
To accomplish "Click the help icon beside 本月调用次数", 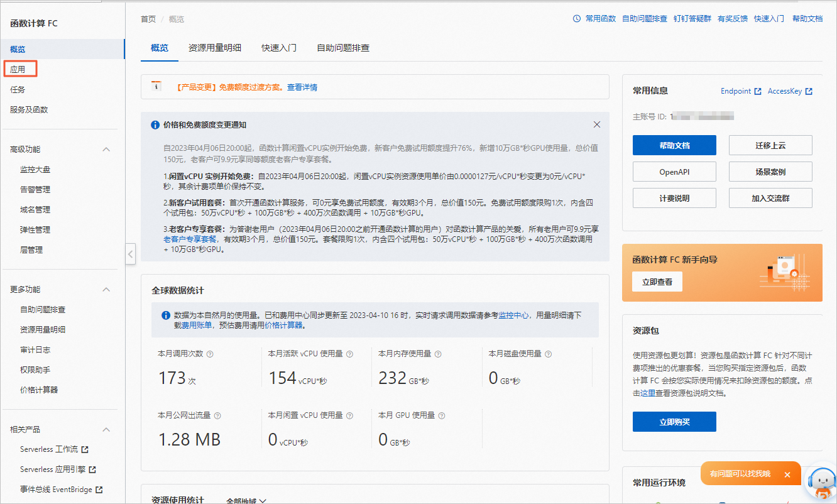I will [210, 354].
